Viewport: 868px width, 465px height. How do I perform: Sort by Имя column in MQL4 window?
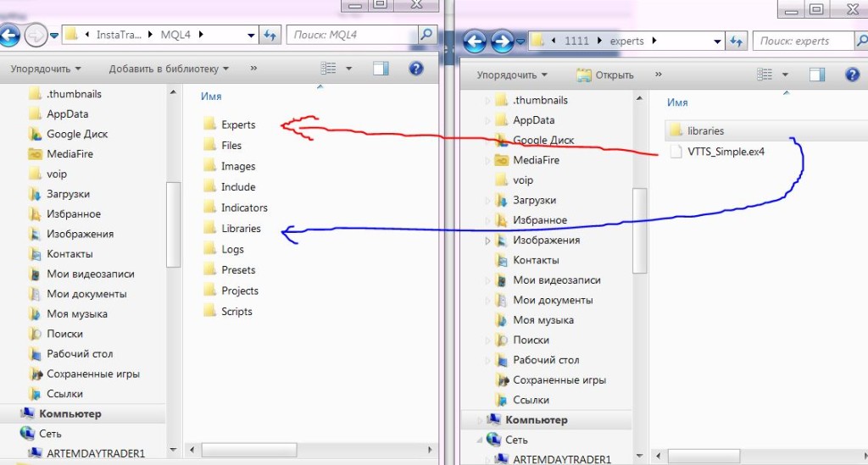211,97
